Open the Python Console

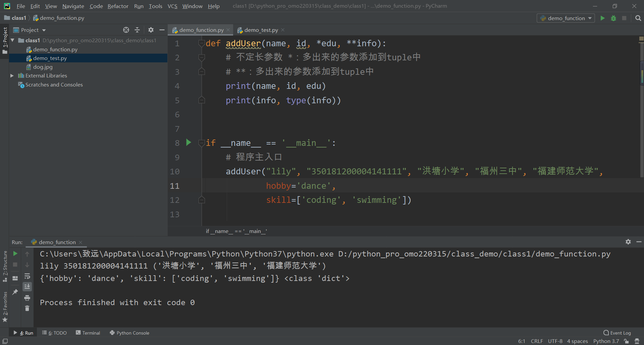[129, 333]
